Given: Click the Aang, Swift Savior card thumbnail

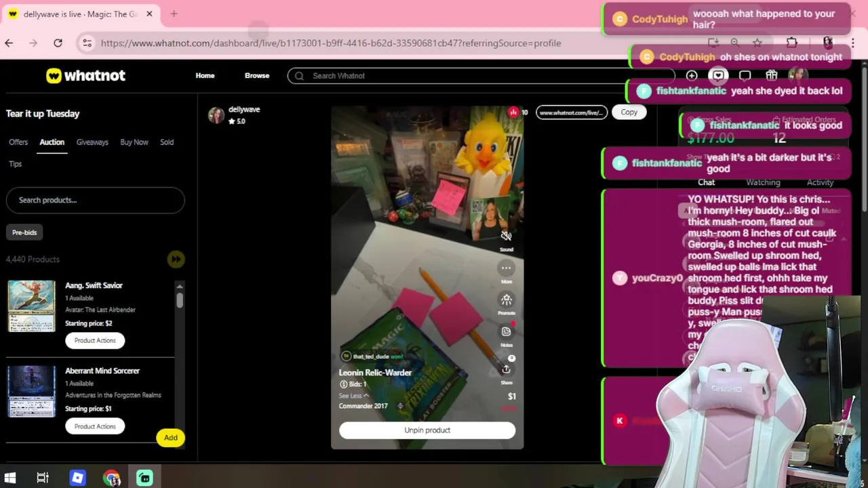Looking at the screenshot, I should pos(31,306).
